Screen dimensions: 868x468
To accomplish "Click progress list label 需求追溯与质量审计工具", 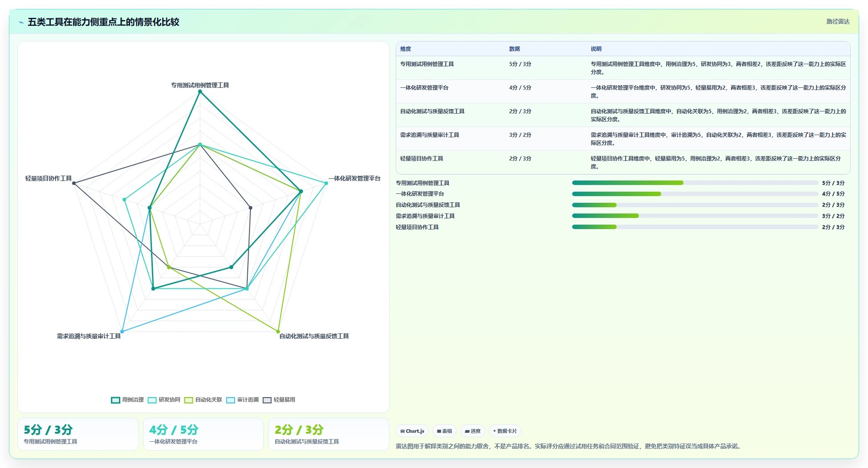I will pyautogui.click(x=425, y=216).
